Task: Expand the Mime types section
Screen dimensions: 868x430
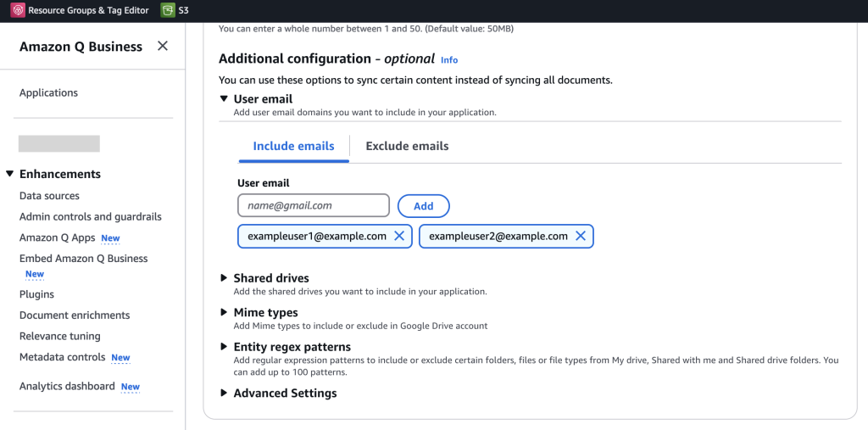Action: [x=224, y=312]
